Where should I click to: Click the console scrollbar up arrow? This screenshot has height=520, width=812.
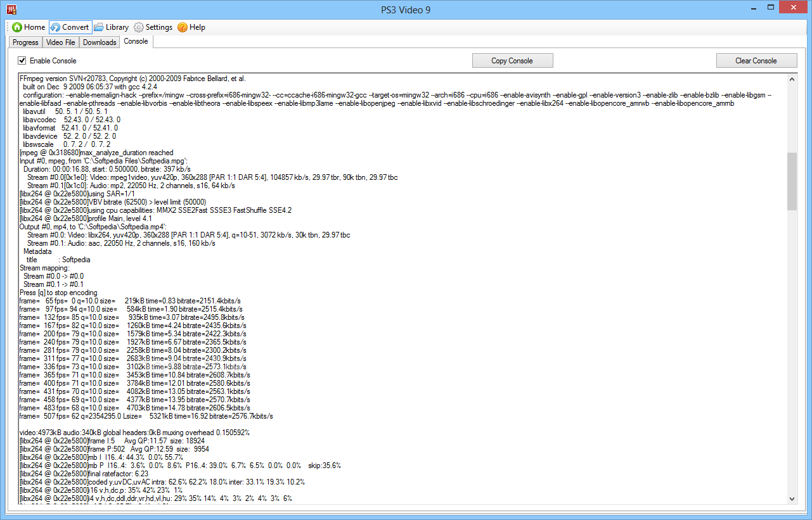click(x=792, y=79)
